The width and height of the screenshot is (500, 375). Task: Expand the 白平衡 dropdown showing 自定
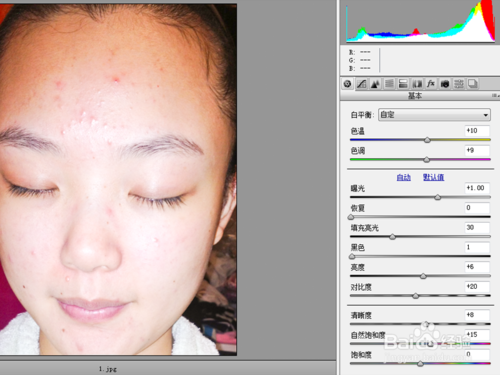click(x=434, y=115)
